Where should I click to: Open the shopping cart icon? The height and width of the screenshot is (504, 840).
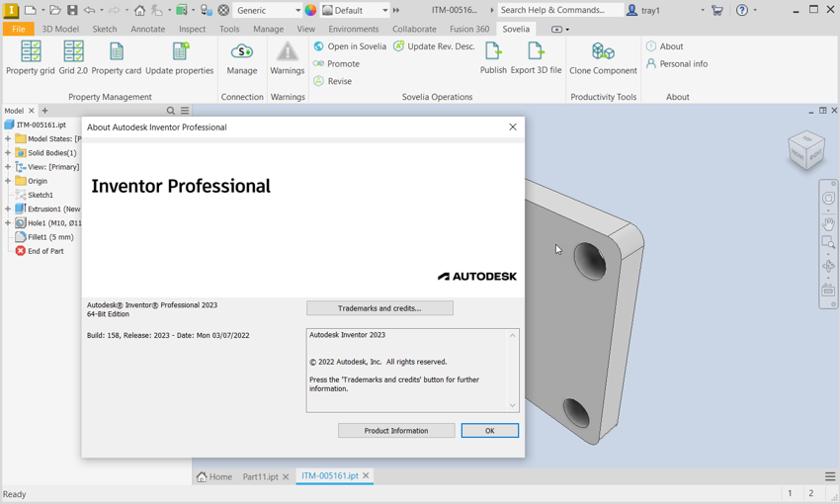(x=717, y=10)
